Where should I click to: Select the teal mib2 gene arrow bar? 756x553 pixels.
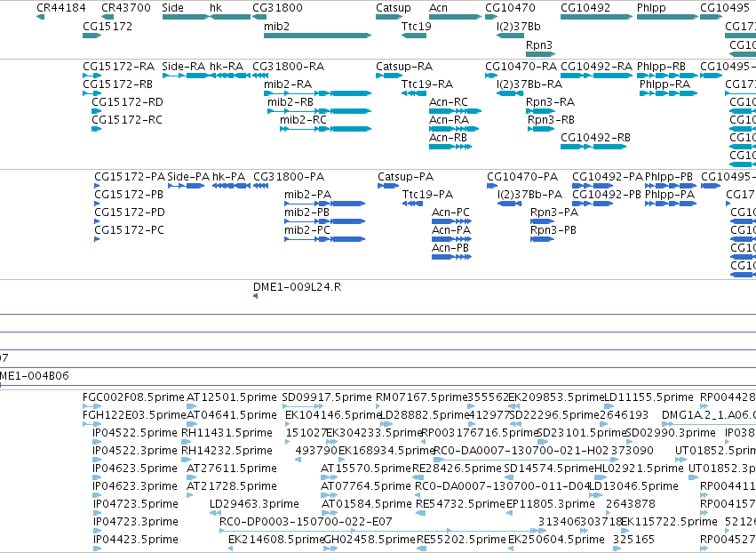point(318,36)
